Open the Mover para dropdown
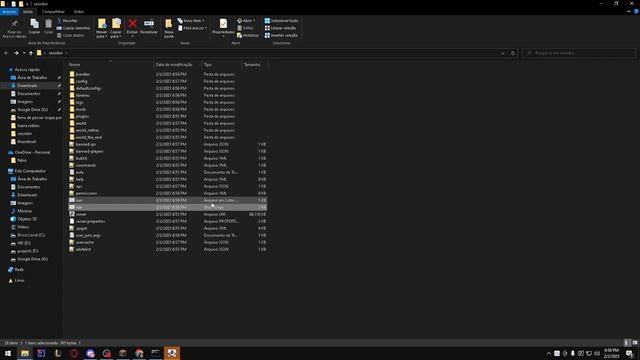640x360 pixels. coord(102,28)
